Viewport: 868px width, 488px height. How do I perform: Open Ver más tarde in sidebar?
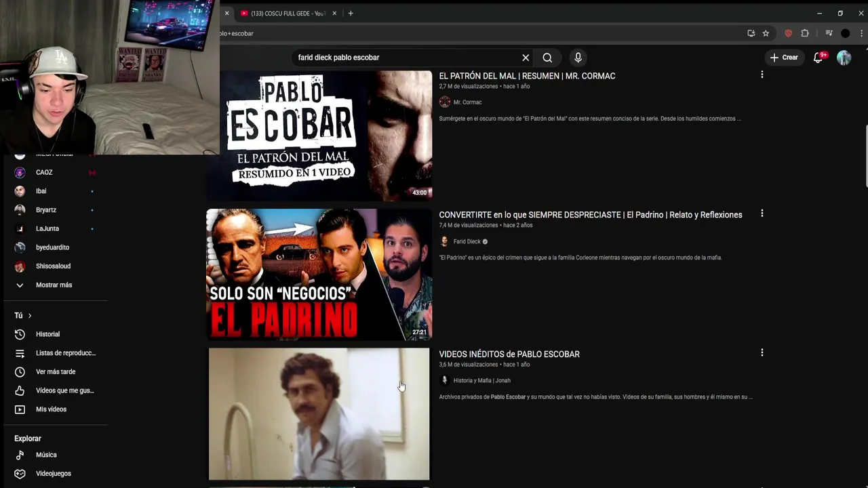click(56, 371)
